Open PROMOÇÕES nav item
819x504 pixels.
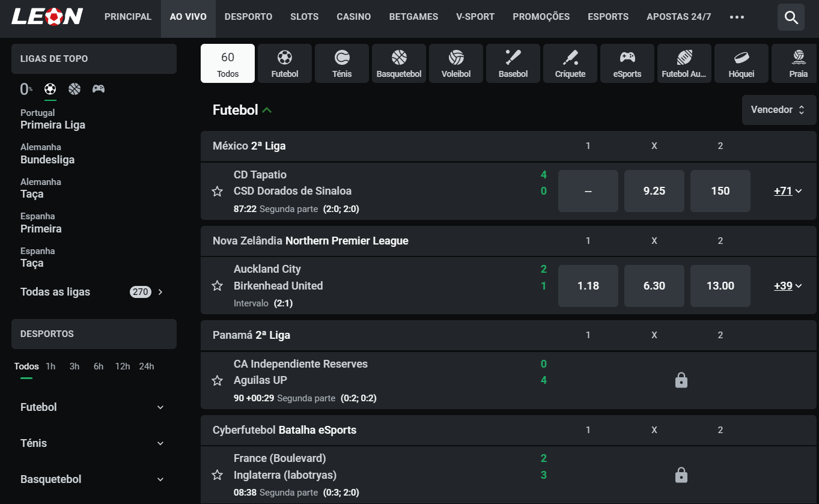pos(541,17)
